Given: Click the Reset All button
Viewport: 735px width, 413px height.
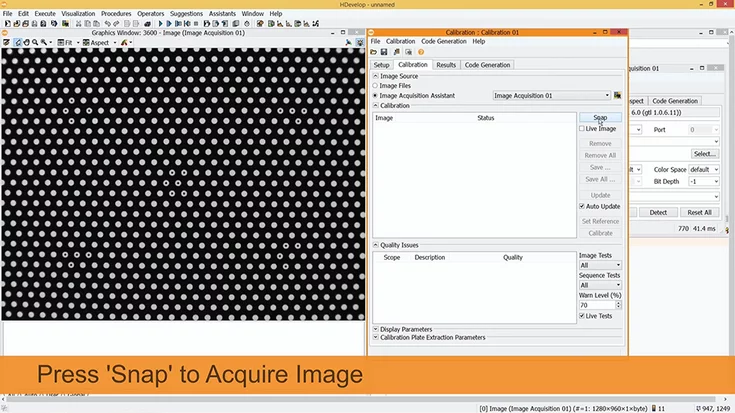Looking at the screenshot, I should 700,212.
